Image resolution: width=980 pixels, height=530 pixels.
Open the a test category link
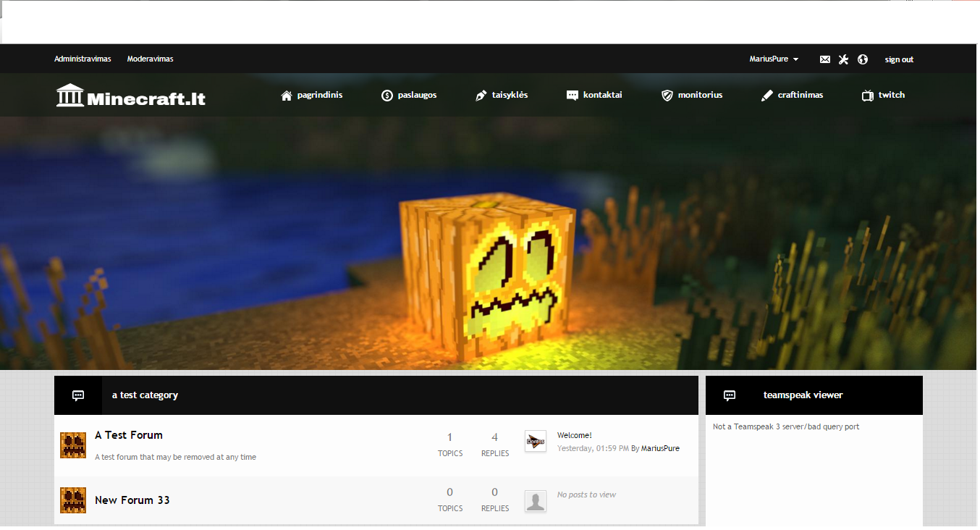click(145, 395)
